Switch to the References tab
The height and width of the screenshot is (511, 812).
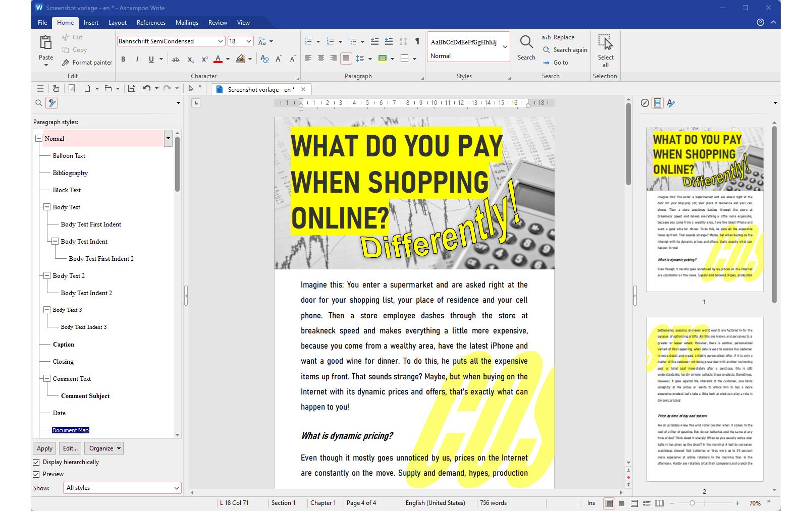coord(151,23)
